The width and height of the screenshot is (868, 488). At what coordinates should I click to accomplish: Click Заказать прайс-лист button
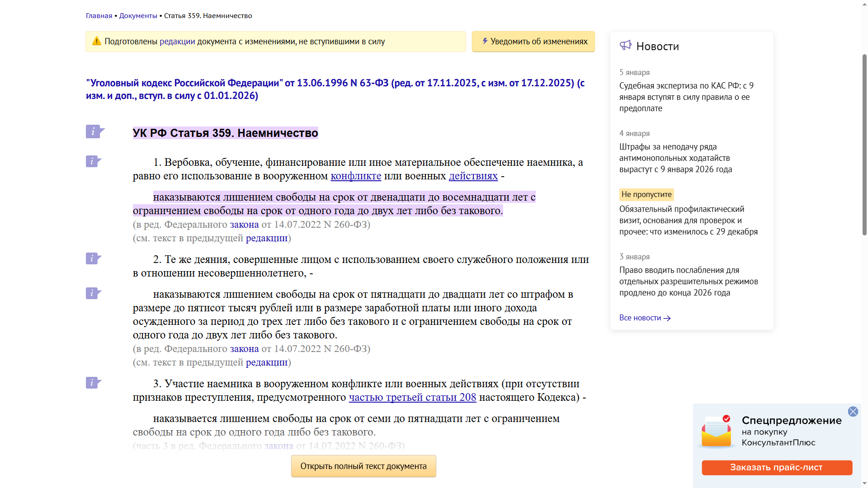pos(777,468)
